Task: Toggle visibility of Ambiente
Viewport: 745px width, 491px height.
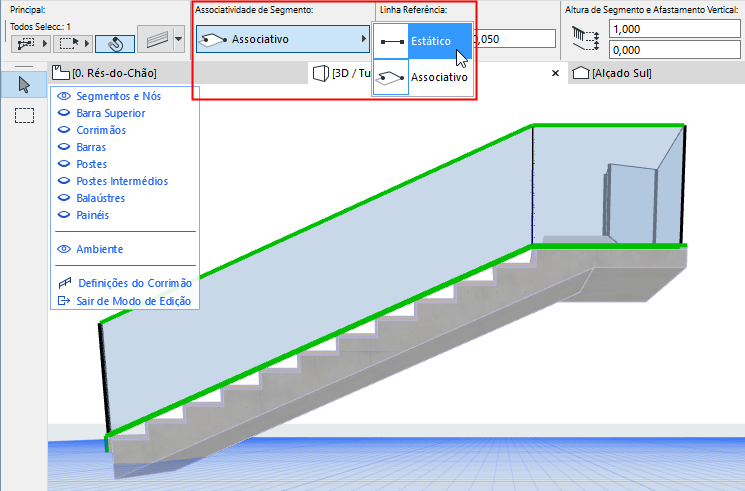Action: coord(64,249)
